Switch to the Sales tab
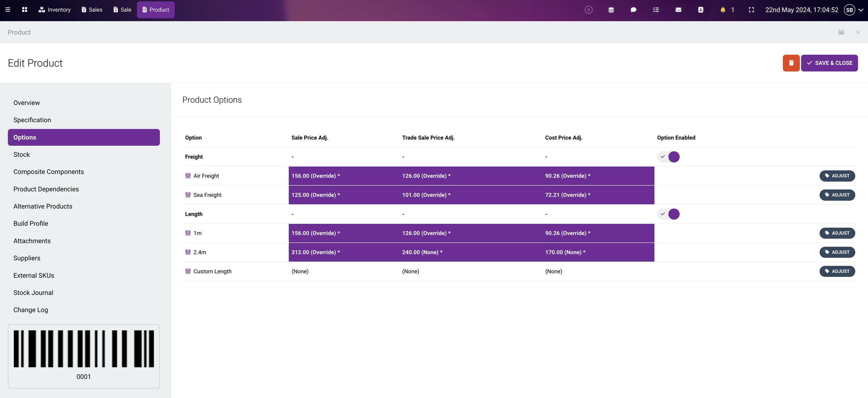Screen dimensions: 868x398 pyautogui.click(x=92, y=10)
